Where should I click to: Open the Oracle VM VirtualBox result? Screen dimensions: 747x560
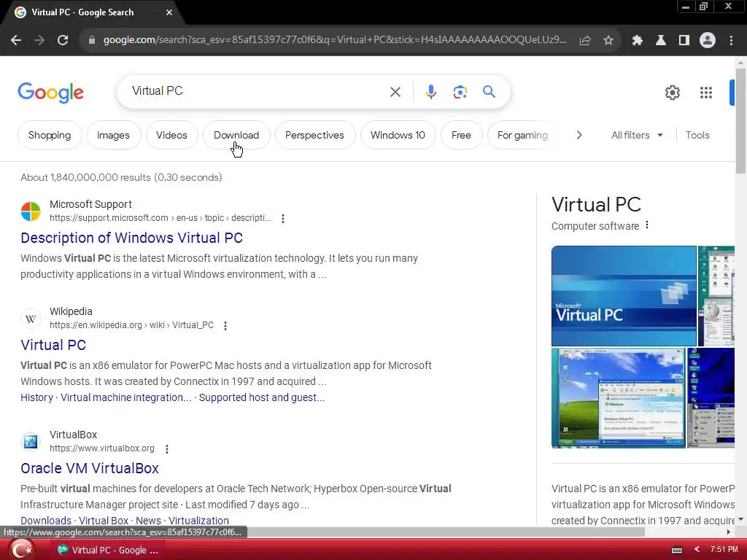point(90,468)
